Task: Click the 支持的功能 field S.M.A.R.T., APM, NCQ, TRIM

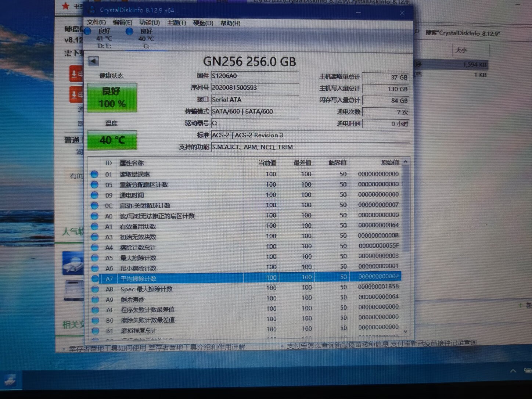Action: (x=310, y=147)
